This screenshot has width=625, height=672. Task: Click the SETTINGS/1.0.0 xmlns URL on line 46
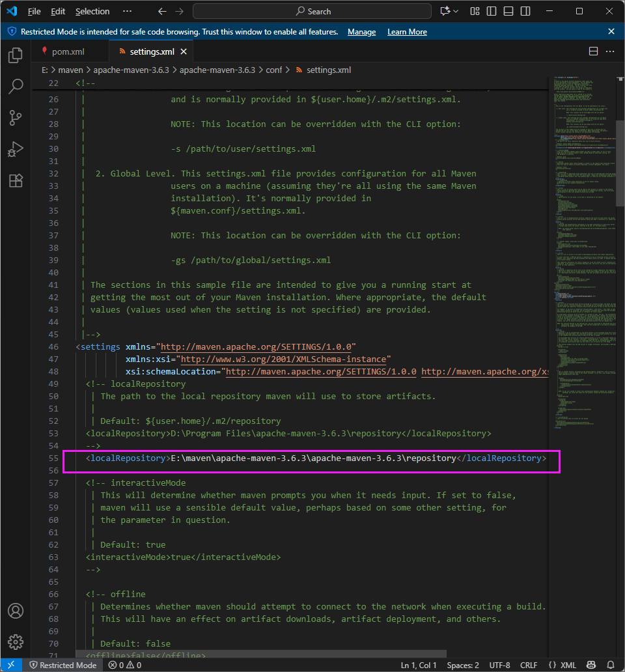[256, 346]
